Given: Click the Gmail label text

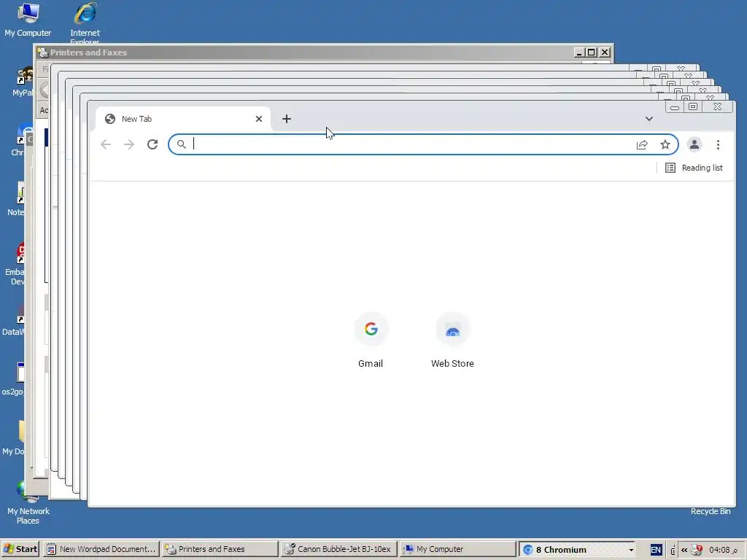Looking at the screenshot, I should click(371, 363).
